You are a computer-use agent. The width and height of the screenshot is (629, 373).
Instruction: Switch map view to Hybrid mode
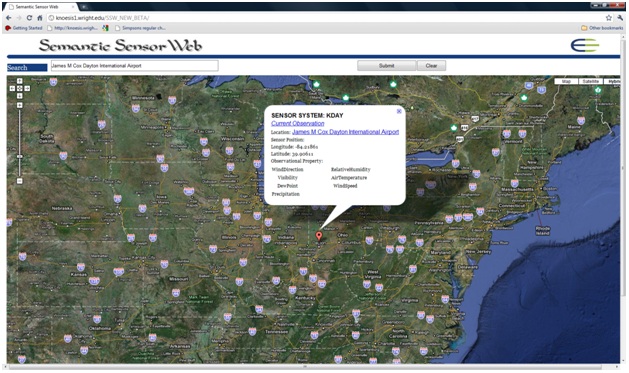click(612, 81)
